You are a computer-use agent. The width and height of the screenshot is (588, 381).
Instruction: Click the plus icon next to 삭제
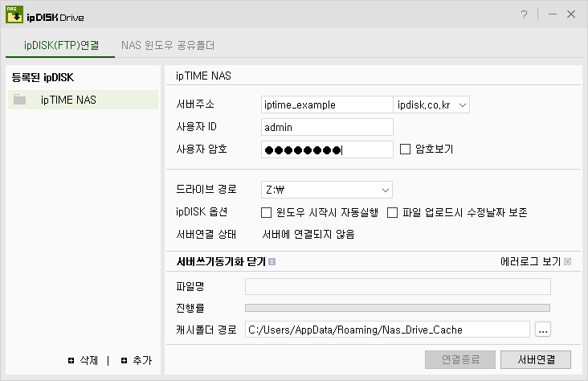[71, 361]
